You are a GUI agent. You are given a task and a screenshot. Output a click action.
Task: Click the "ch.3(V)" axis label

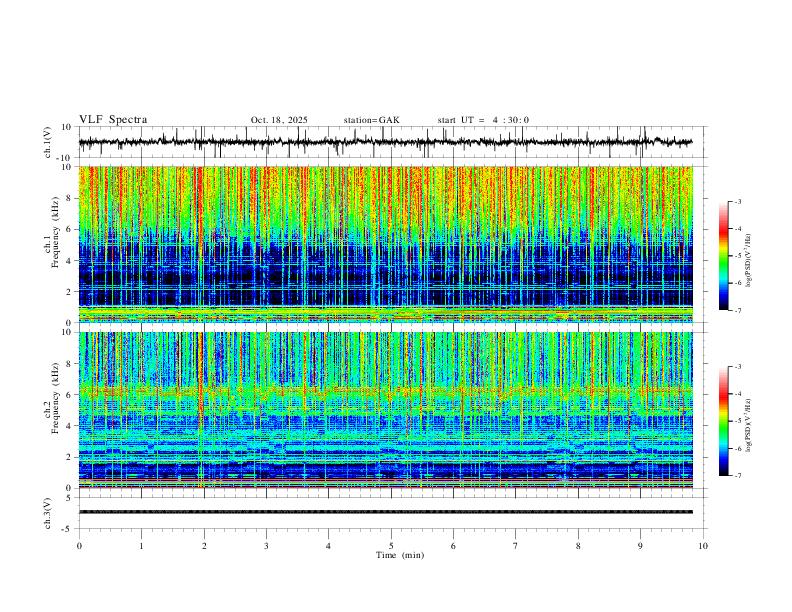point(48,514)
